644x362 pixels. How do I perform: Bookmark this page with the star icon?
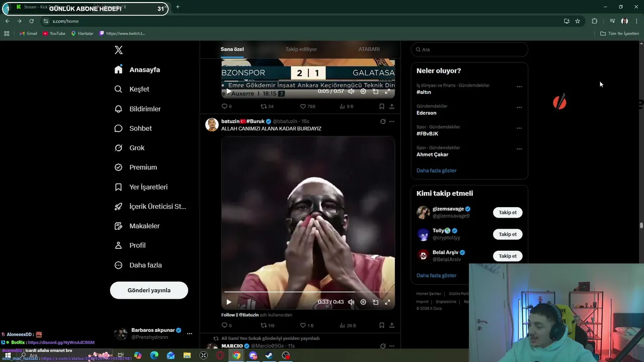click(x=578, y=21)
